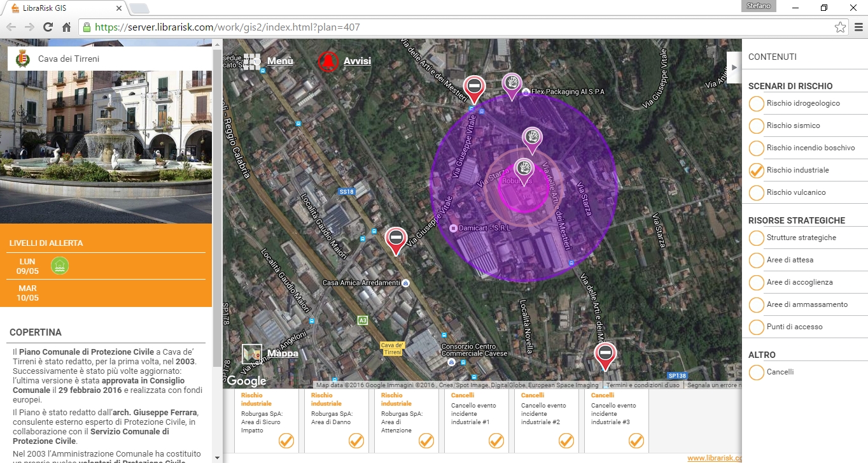868x463 pixels.
Task: Collapse the CONTENUTI side panel arrow
Action: [734, 67]
